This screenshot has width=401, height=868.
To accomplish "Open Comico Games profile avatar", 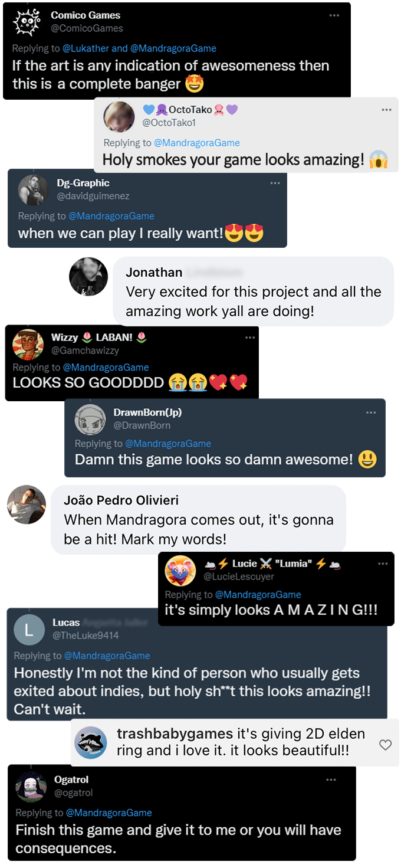I will click(27, 22).
